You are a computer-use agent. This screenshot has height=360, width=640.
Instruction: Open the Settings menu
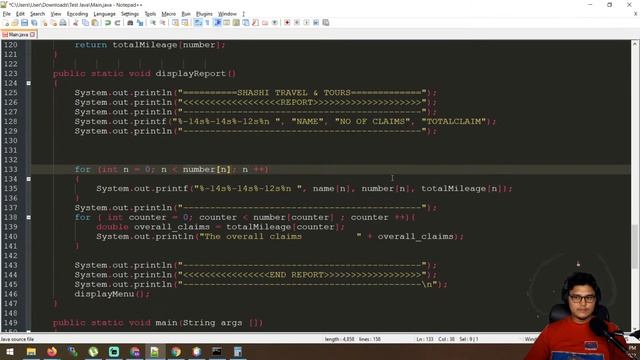[x=130, y=14]
